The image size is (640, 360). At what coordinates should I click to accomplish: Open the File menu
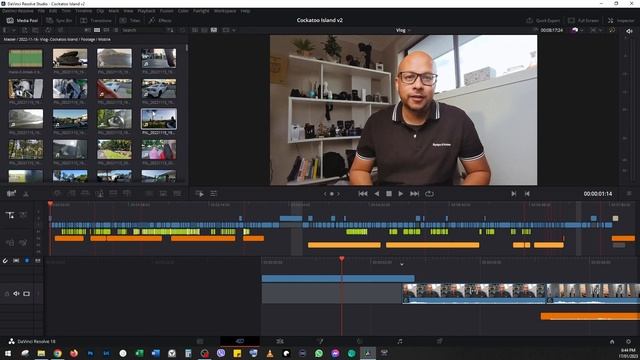click(x=41, y=11)
